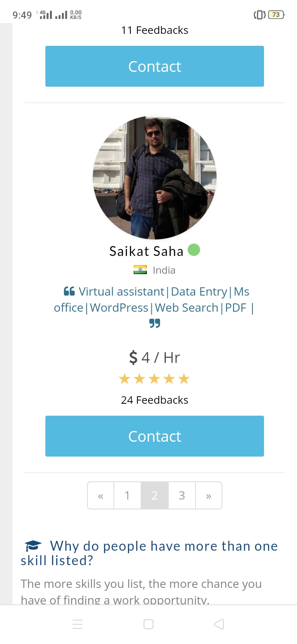Viewport: 297px width, 644px height.
Task: Tap the previous-page double chevron in pagination
Action: click(100, 495)
